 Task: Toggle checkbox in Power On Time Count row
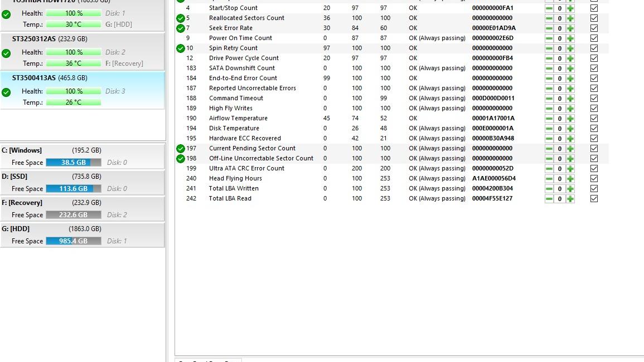click(x=594, y=38)
